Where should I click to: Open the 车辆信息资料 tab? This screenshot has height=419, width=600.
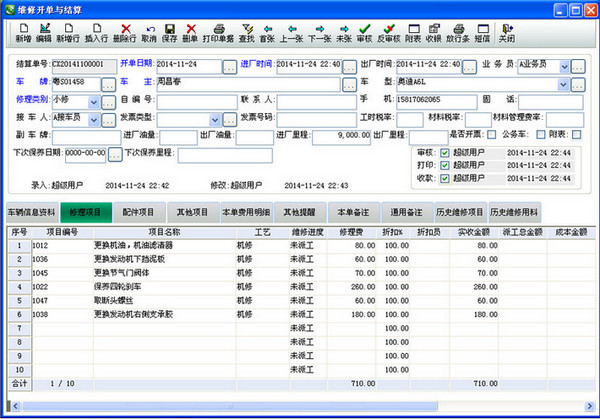32,213
